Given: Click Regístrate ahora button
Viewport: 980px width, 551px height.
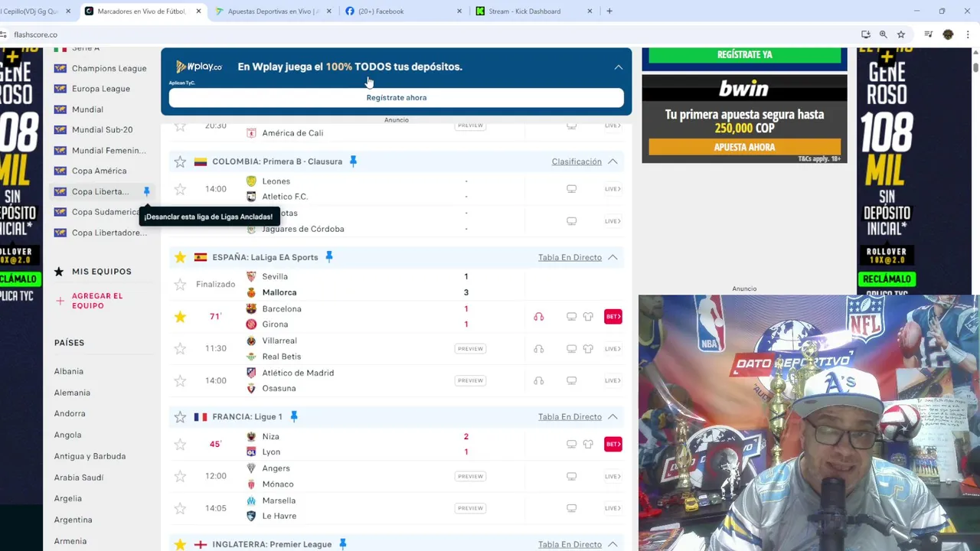Looking at the screenshot, I should point(397,98).
